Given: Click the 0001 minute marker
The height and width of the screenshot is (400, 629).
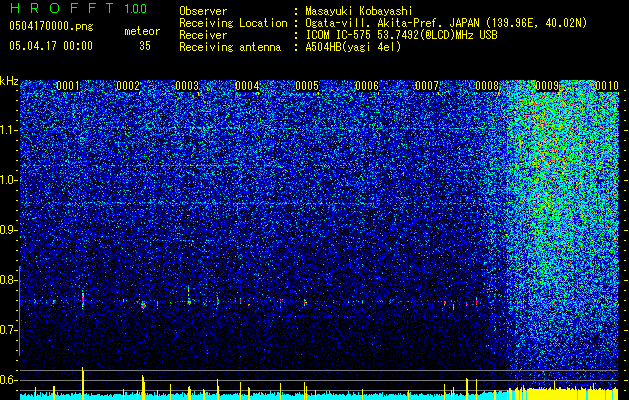Looking at the screenshot, I should (x=68, y=86).
